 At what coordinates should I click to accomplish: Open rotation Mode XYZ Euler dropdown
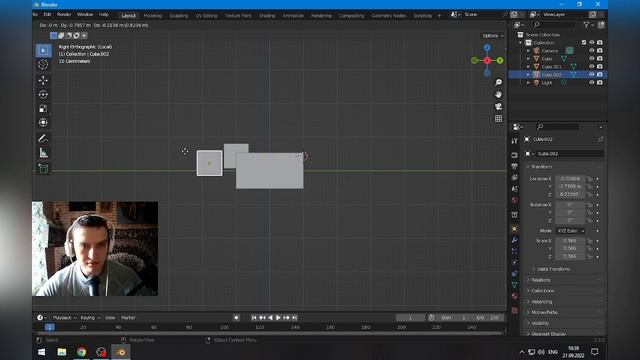(x=570, y=231)
